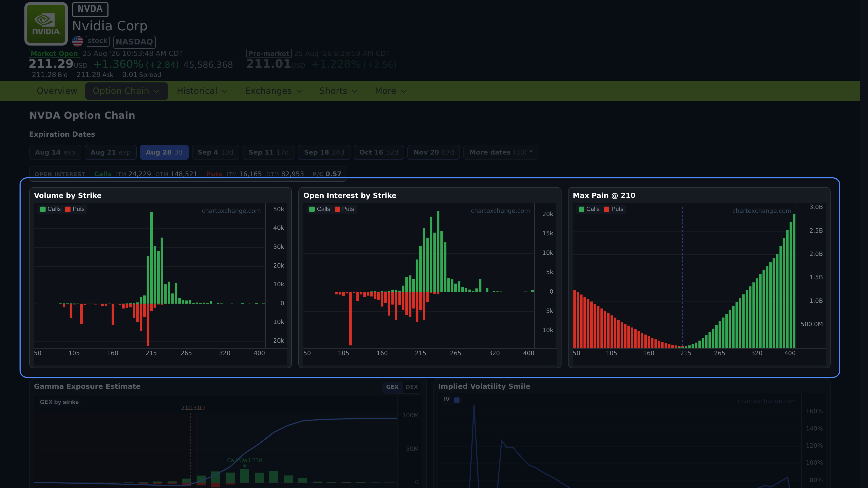Viewport: 868px width, 488px height.
Task: Select the Aug 14 exp expiration
Action: pos(55,152)
